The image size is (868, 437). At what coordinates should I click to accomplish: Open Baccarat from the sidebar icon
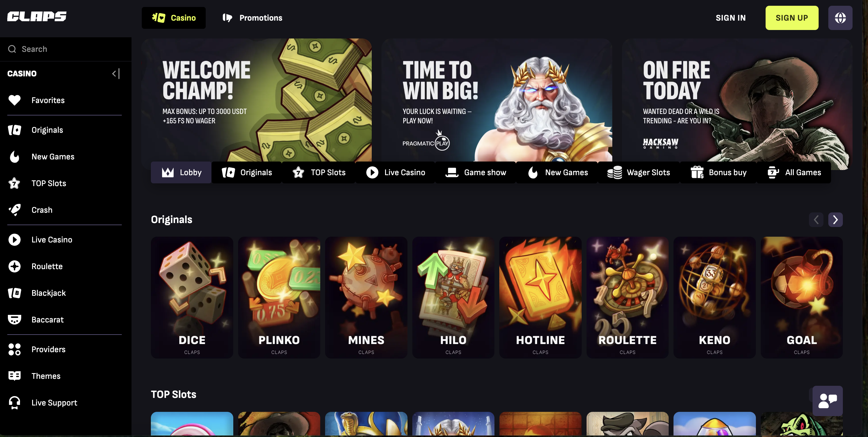click(x=14, y=320)
